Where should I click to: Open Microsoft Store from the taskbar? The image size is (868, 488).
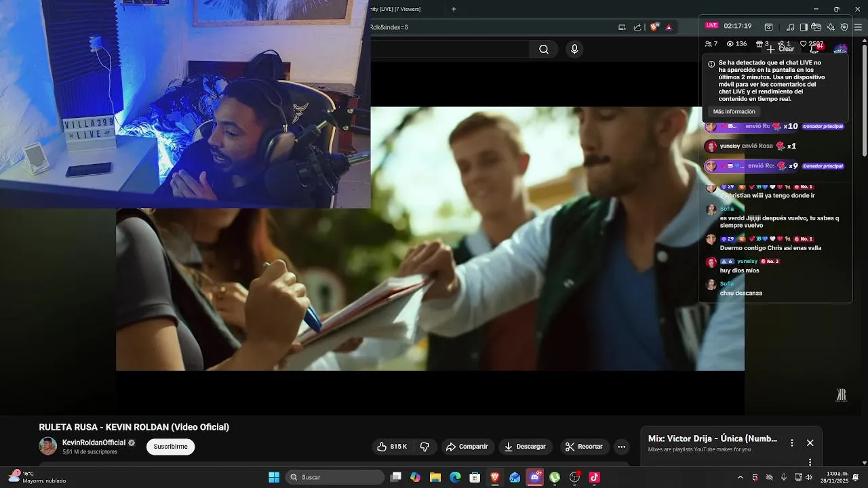[475, 477]
